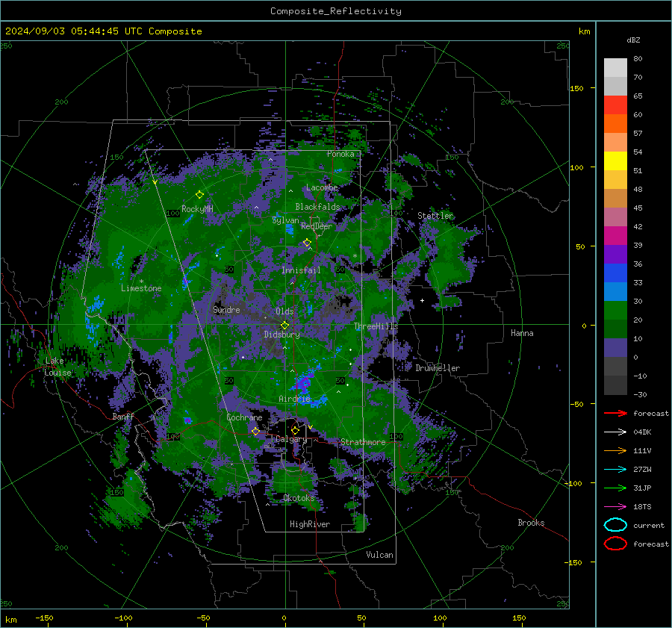Click the Composite_Reflectivity title
The image size is (672, 628).
tap(336, 11)
